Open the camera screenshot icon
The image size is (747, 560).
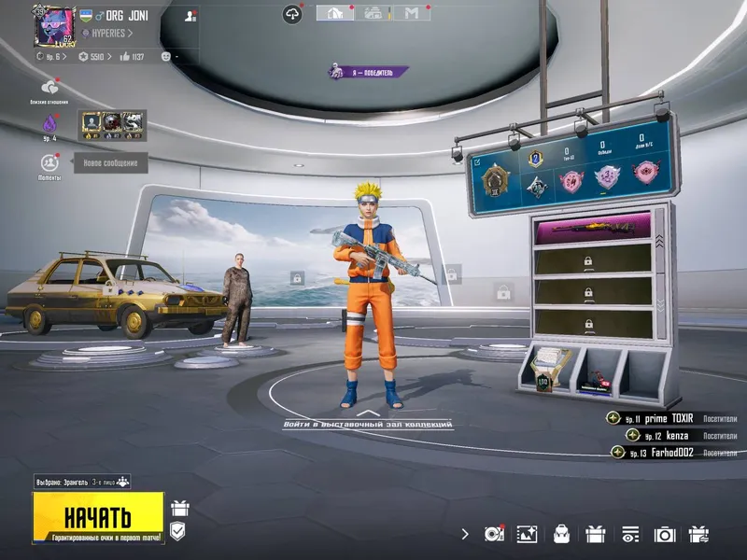coord(665,535)
